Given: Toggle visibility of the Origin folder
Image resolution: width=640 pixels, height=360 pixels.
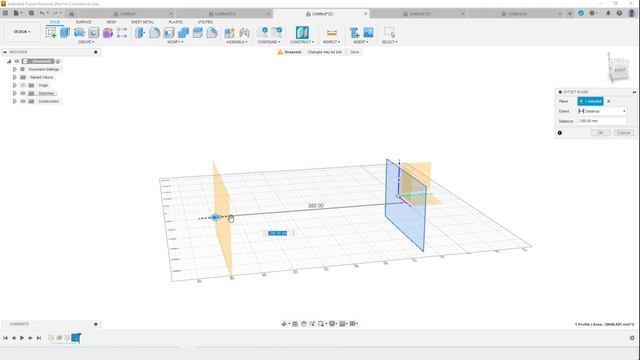Looking at the screenshot, I should click(23, 85).
